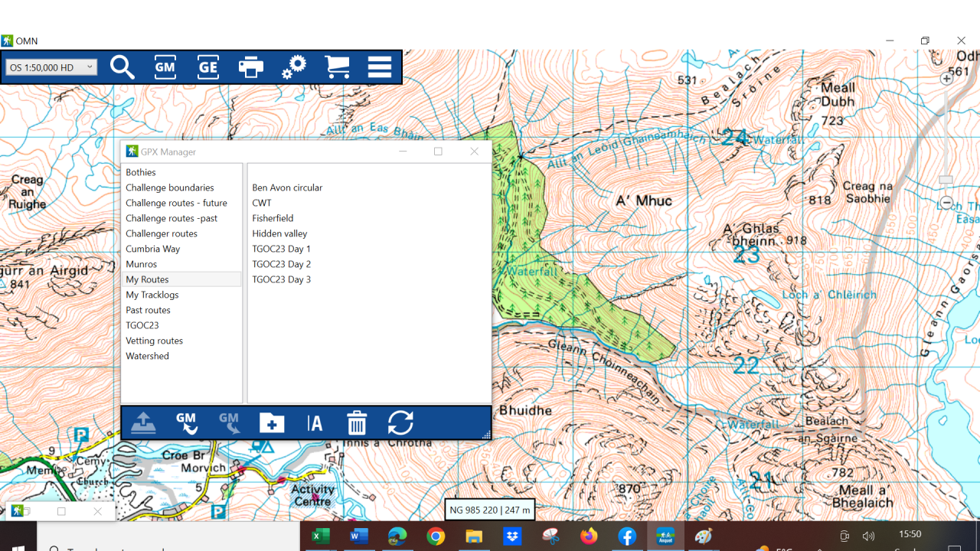980x551 pixels.
Task: Print the current map view
Action: [x=250, y=67]
